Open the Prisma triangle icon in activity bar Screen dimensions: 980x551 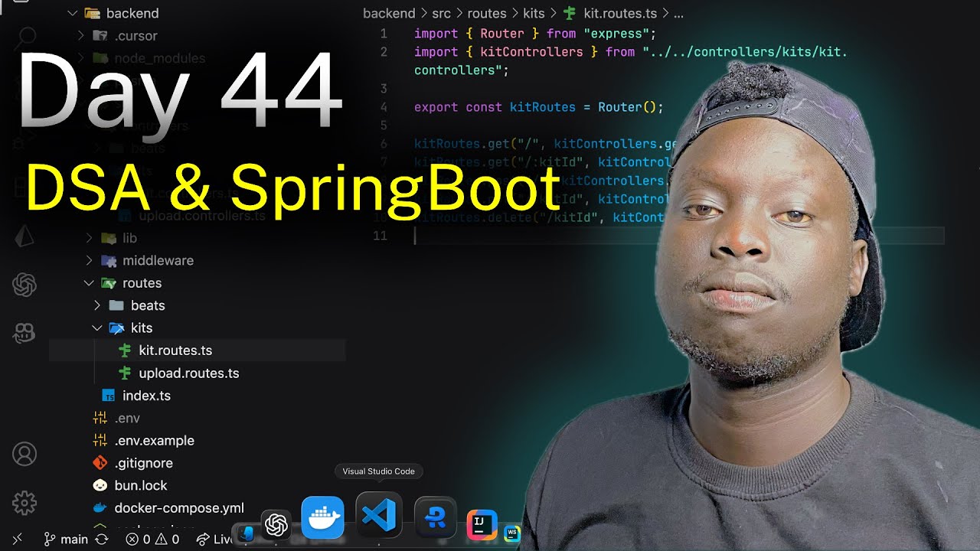click(x=24, y=236)
